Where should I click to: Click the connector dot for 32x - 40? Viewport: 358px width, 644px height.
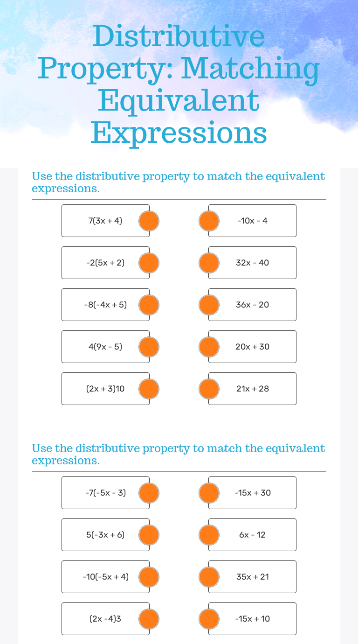(x=209, y=263)
